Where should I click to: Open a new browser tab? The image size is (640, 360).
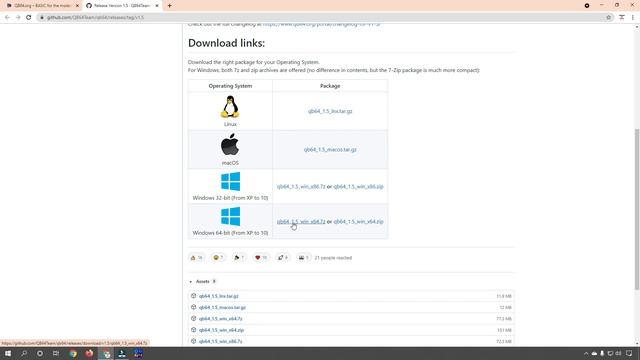169,6
